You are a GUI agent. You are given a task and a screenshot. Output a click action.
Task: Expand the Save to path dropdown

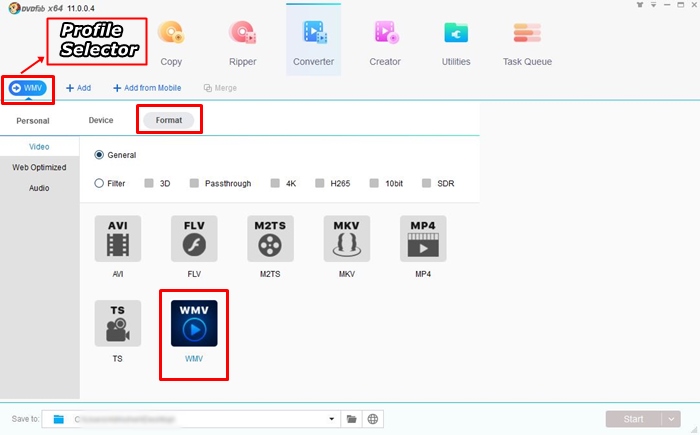(x=332, y=419)
